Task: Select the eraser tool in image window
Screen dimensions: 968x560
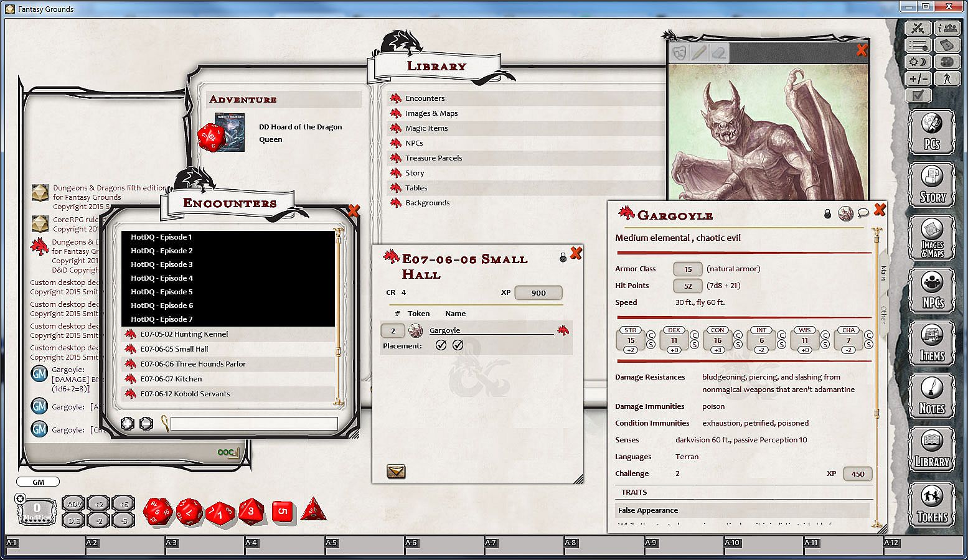Action: [x=719, y=53]
